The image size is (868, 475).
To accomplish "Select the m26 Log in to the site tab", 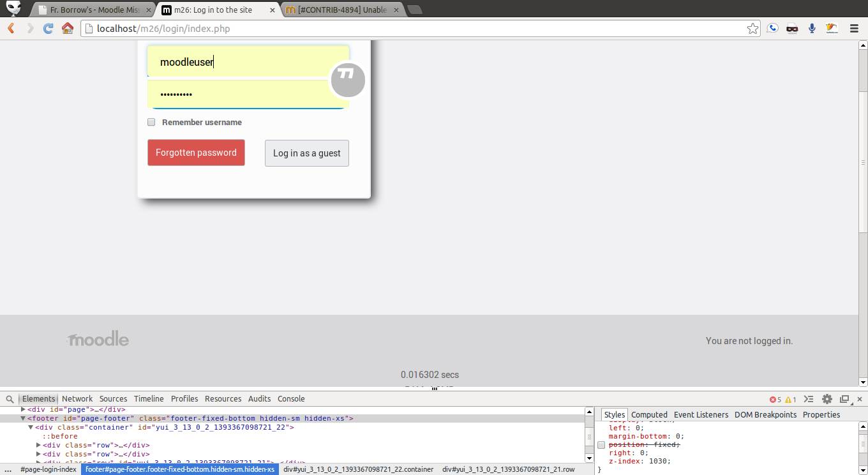I will pos(219,10).
